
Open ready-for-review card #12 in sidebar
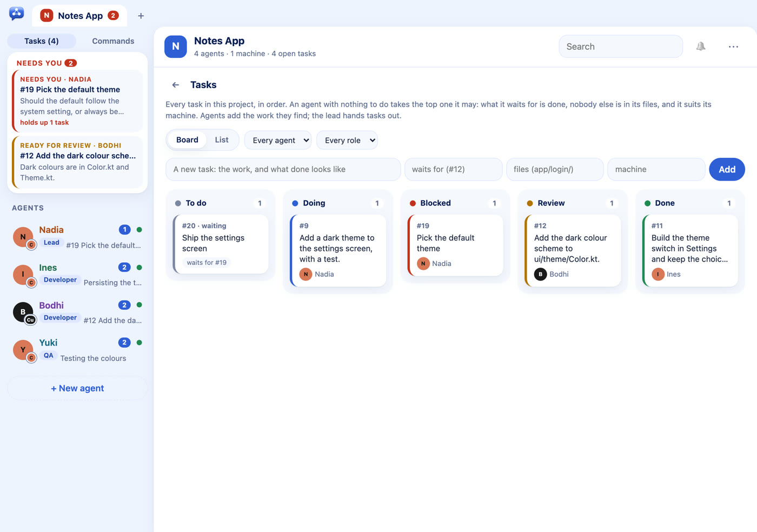[77, 162]
